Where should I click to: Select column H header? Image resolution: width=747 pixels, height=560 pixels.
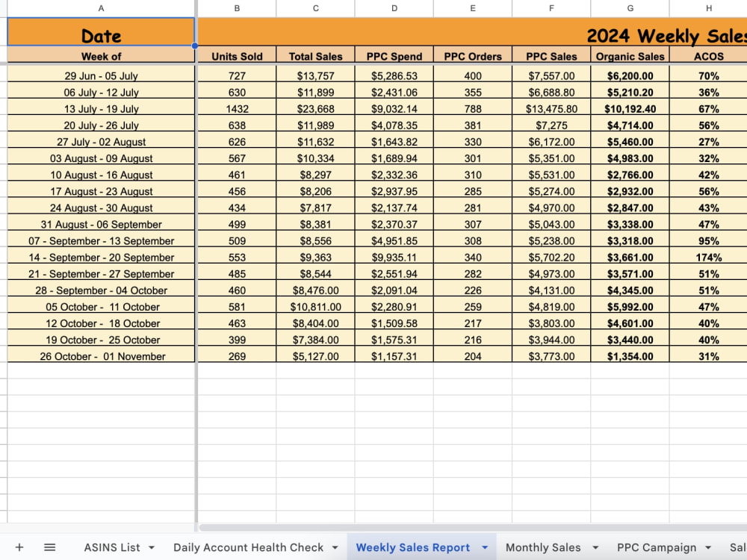(x=708, y=8)
